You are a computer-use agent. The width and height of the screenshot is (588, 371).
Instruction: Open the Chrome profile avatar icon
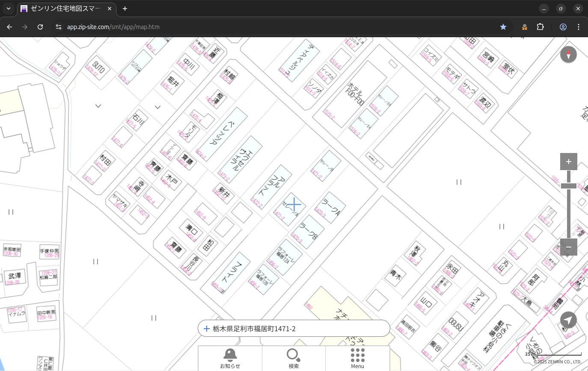tap(563, 27)
